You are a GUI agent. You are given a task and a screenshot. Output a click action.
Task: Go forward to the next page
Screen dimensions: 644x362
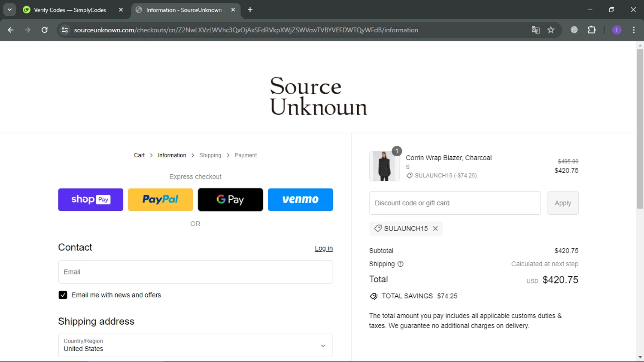point(27,30)
